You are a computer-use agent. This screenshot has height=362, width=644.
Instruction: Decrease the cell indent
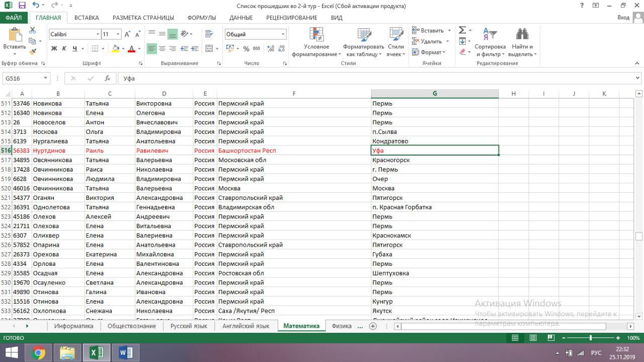[185, 49]
